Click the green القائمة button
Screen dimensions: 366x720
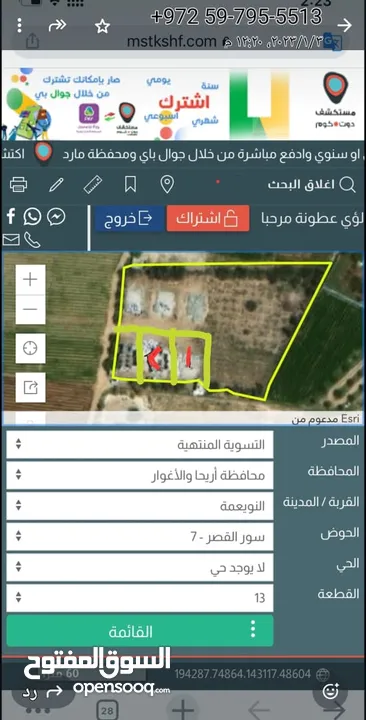[x=140, y=631]
